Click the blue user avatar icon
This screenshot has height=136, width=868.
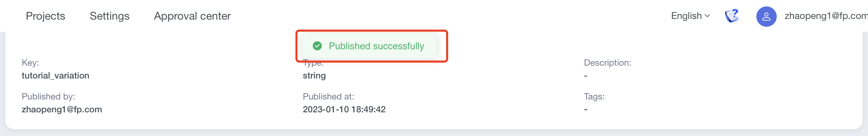point(766,17)
